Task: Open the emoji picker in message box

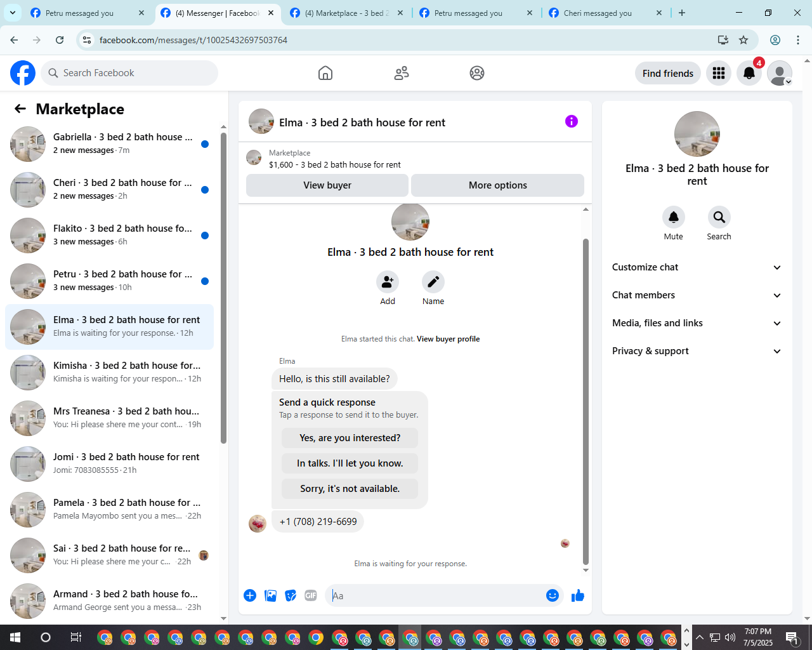Action: (553, 595)
